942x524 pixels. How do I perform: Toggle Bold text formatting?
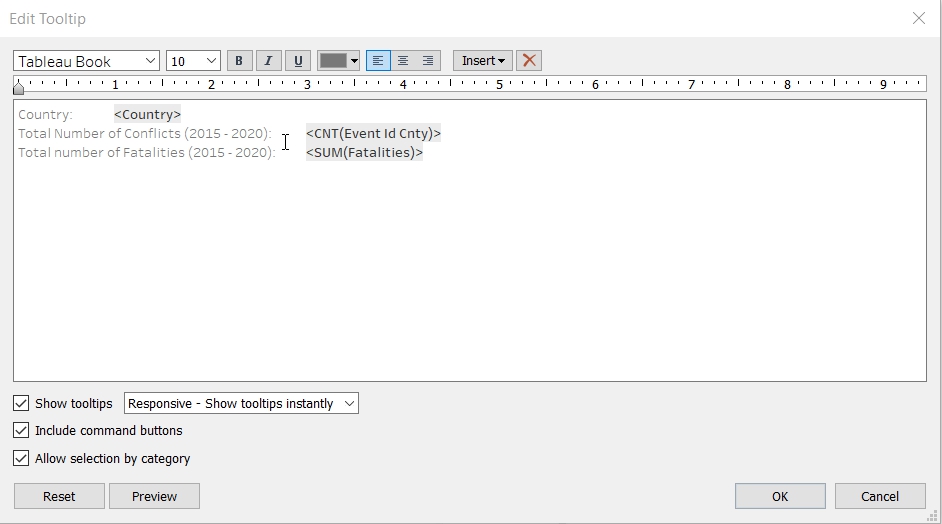[x=239, y=61]
